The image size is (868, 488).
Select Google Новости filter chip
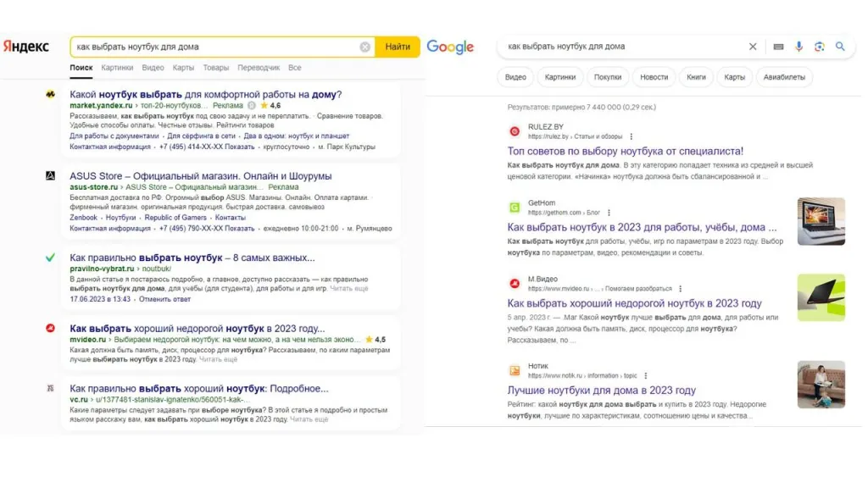[654, 77]
